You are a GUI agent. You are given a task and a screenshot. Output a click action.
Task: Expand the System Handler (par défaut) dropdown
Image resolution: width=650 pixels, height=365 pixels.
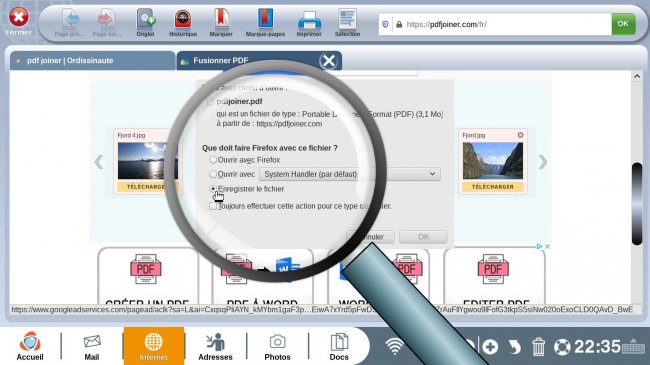click(350, 174)
